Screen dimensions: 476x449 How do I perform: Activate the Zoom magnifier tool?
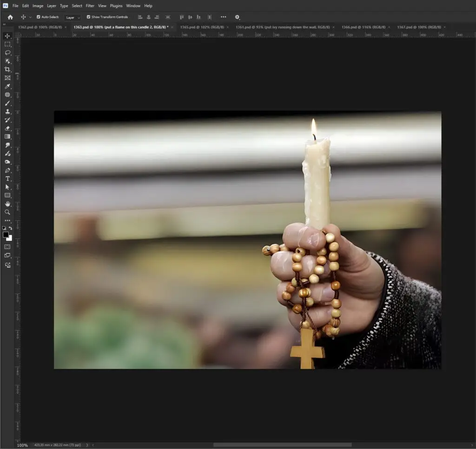7,212
